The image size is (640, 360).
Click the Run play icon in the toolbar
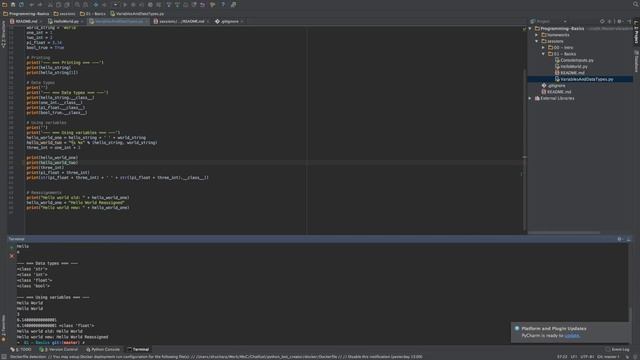pos(125,4)
